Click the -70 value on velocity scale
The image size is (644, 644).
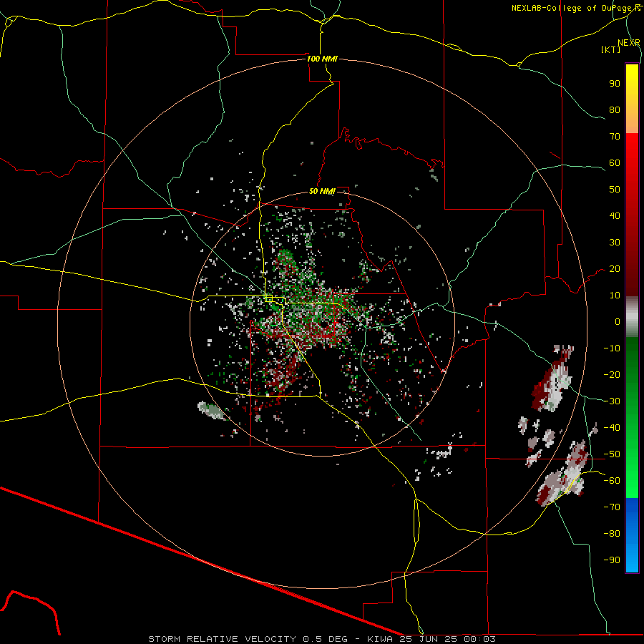(x=612, y=507)
